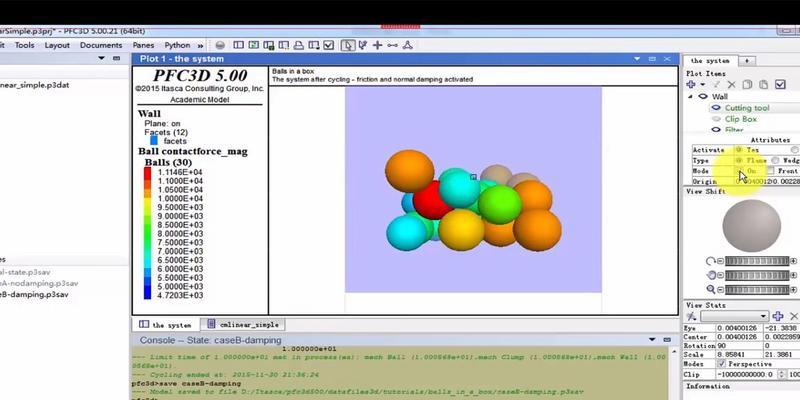Image resolution: width=800 pixels, height=400 pixels.
Task: Select the query cursor tool in toolbar
Action: pos(363,45)
